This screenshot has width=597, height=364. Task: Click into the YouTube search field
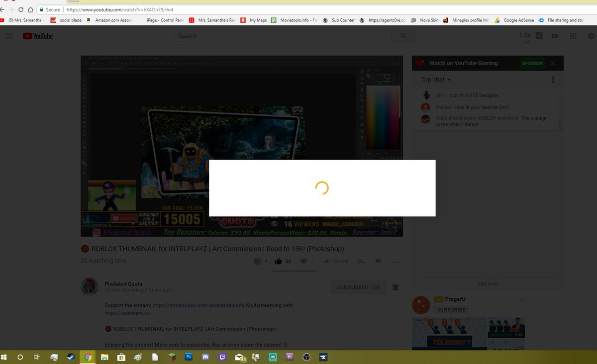tap(283, 36)
